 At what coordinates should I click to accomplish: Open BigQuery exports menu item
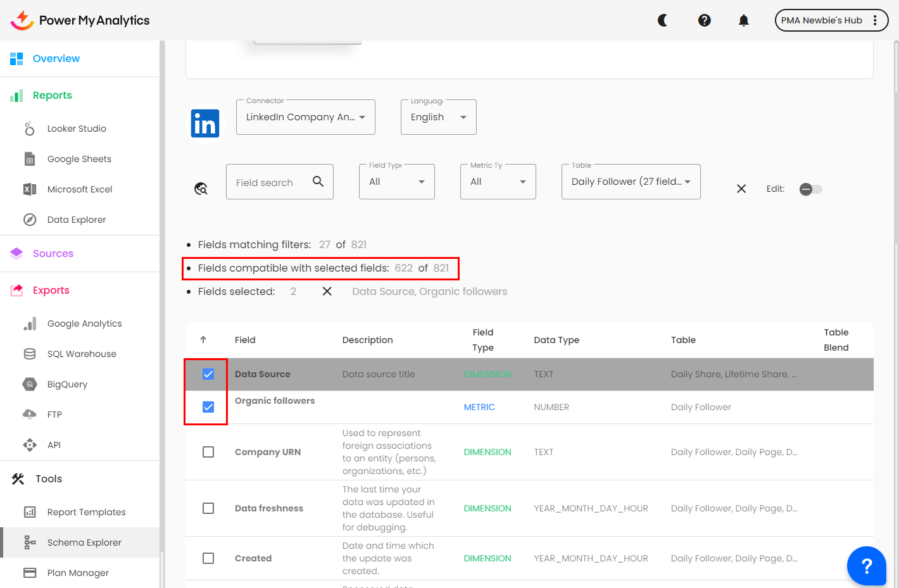(x=67, y=384)
